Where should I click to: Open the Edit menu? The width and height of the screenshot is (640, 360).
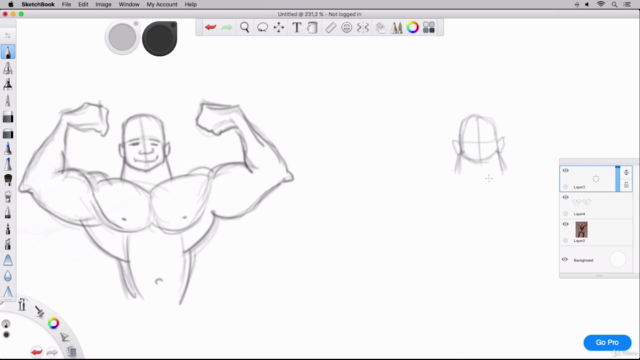coord(83,4)
